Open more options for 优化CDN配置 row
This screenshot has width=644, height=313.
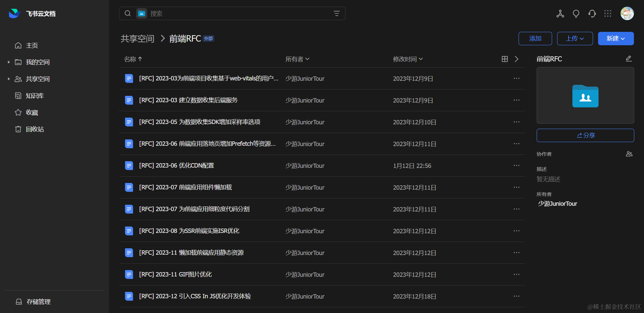coord(516,166)
